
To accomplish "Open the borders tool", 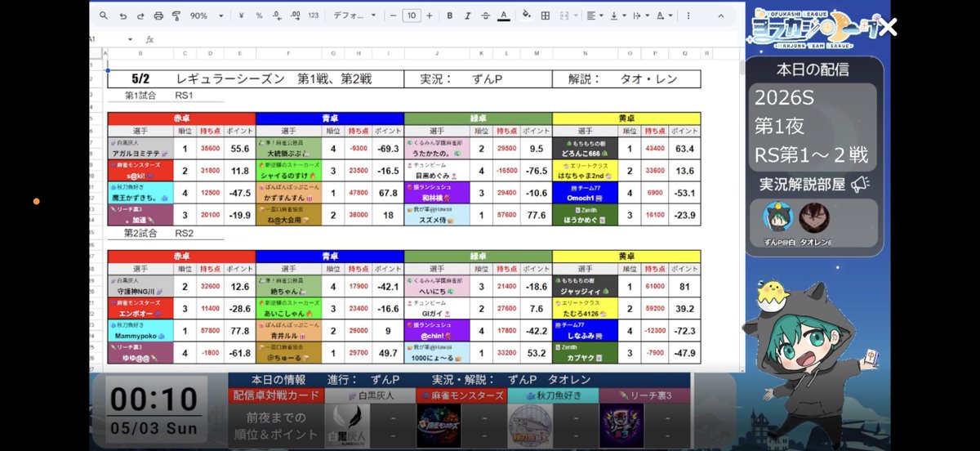I will 545,16.
